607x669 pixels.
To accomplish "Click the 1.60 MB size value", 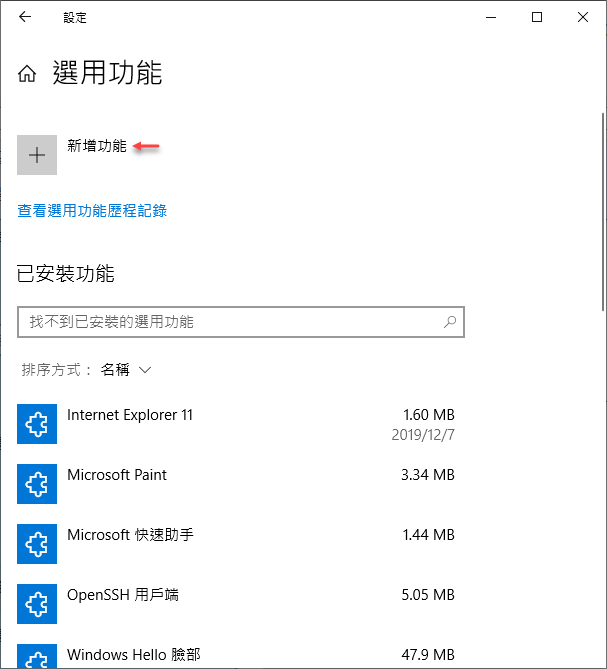I will click(x=429, y=415).
